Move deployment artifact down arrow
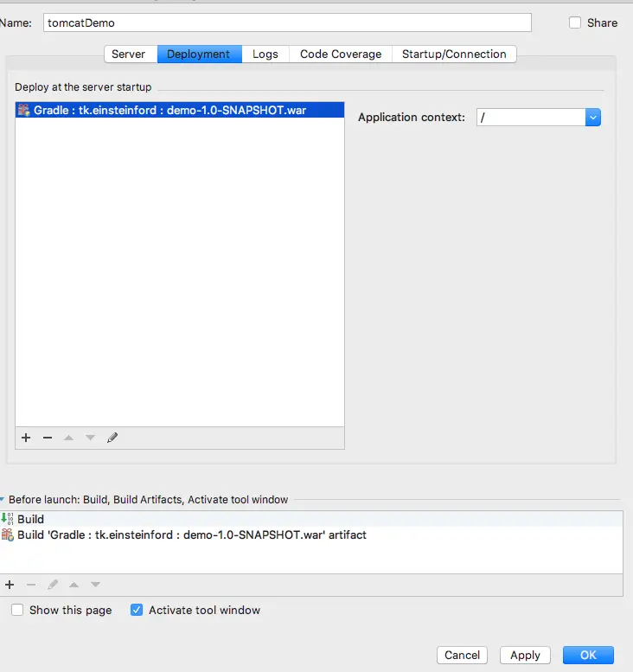The height and width of the screenshot is (672, 633). coord(90,438)
